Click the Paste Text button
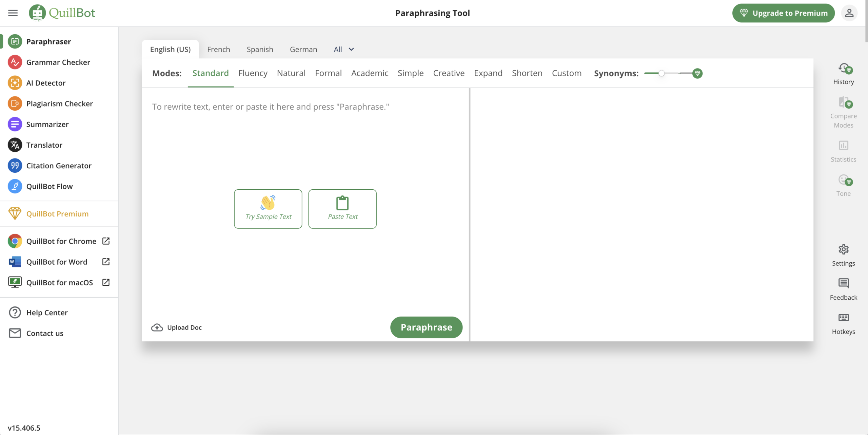 point(342,209)
